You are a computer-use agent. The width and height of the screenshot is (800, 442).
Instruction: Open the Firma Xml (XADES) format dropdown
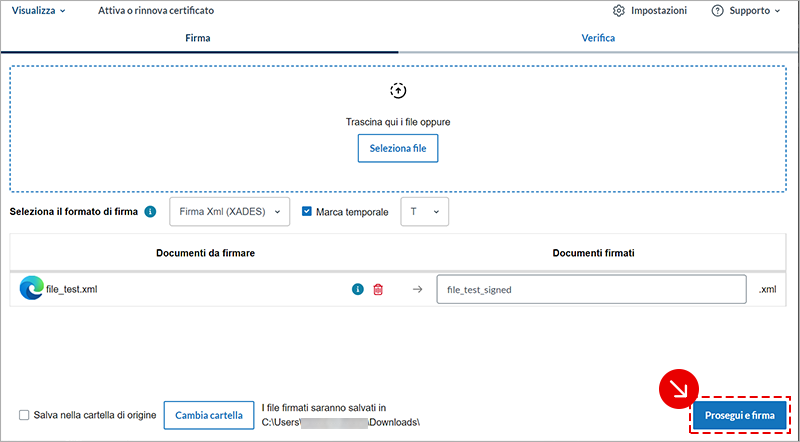[230, 212]
